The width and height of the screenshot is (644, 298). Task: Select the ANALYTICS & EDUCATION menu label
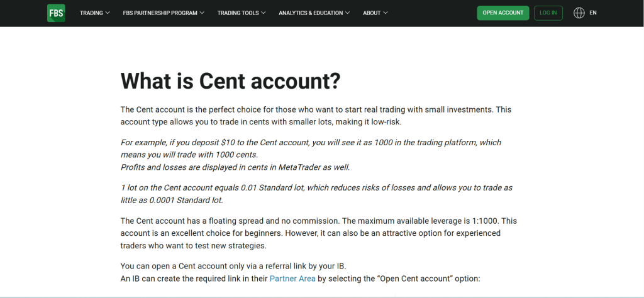311,13
